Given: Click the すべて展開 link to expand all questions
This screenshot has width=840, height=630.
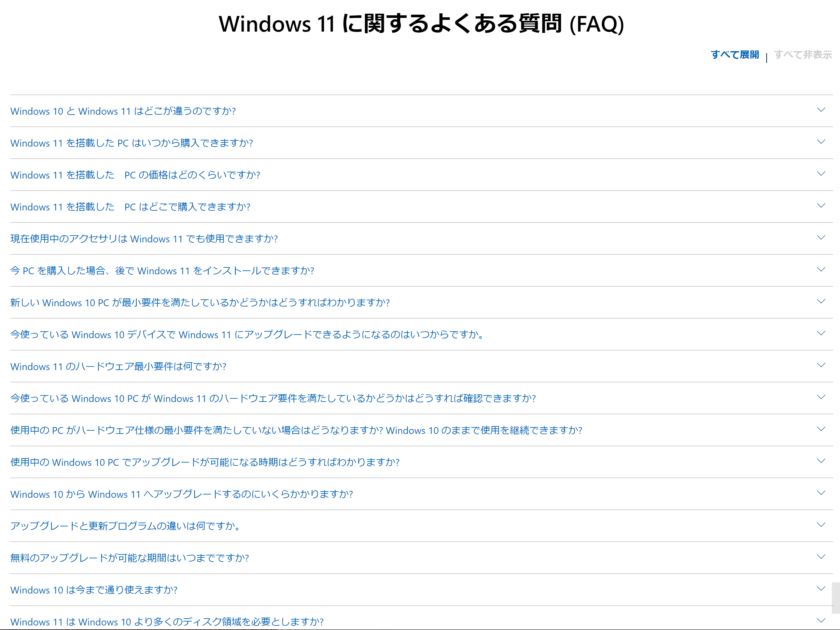Looking at the screenshot, I should [x=735, y=55].
